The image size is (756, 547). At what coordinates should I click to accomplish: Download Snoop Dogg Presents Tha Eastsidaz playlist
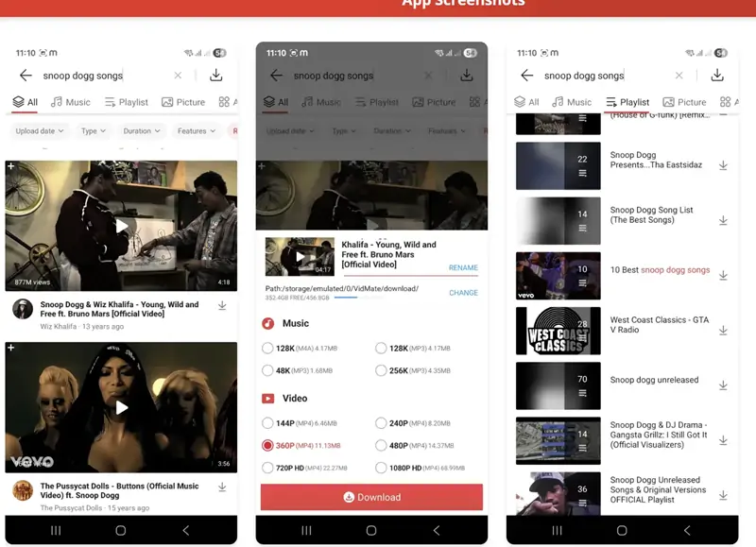coord(723,165)
